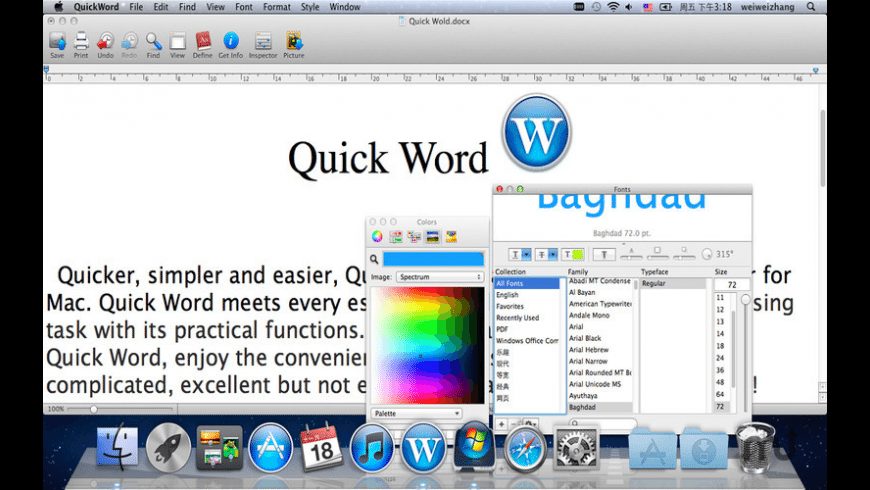Choose the Regular typeface

pyautogui.click(x=674, y=284)
